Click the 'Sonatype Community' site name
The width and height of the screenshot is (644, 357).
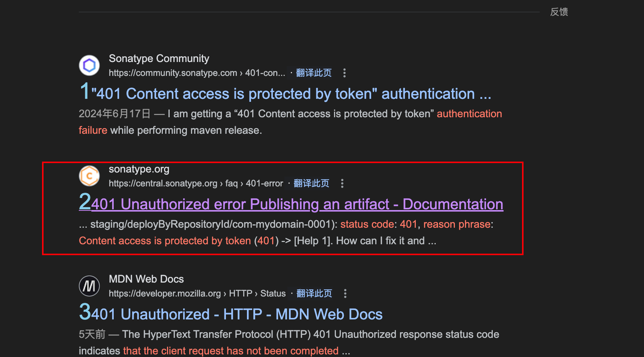[159, 59]
